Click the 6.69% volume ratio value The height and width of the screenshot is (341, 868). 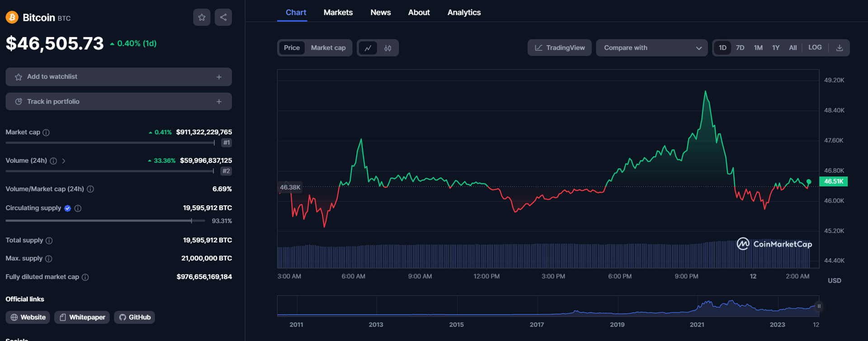coord(222,189)
